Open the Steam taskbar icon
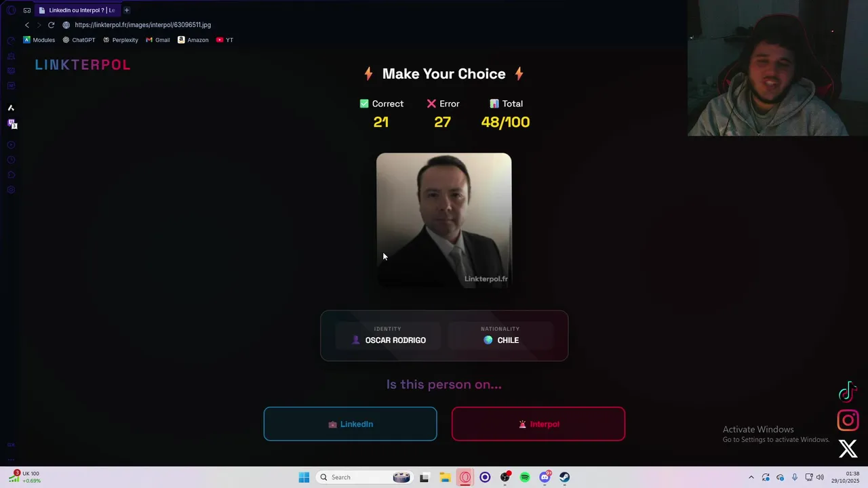 [565, 477]
